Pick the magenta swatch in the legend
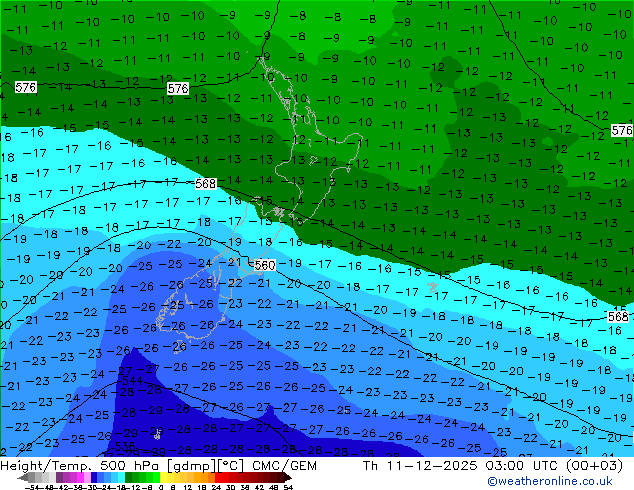This screenshot has height=490, width=634. 80,477
